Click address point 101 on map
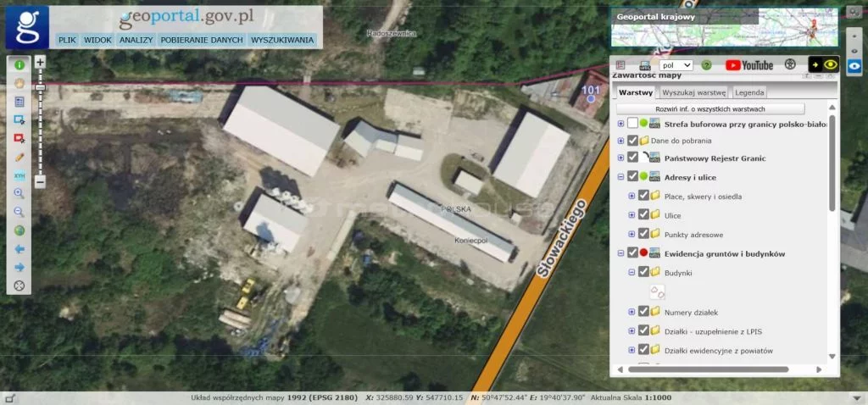Viewport: 868px width, 405px height. [x=591, y=98]
